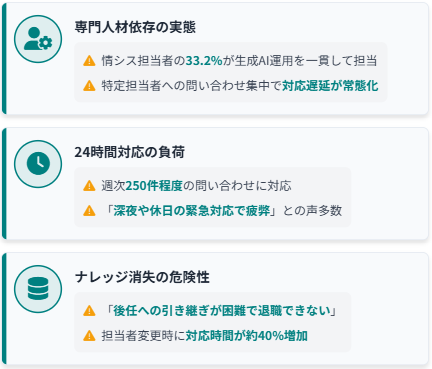Click the highlighted 250件程度 text
The width and height of the screenshot is (432, 369).
click(154, 186)
